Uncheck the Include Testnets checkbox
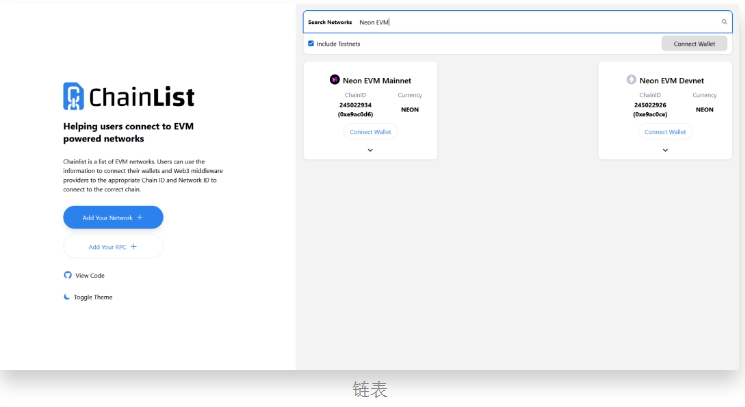 (x=311, y=43)
